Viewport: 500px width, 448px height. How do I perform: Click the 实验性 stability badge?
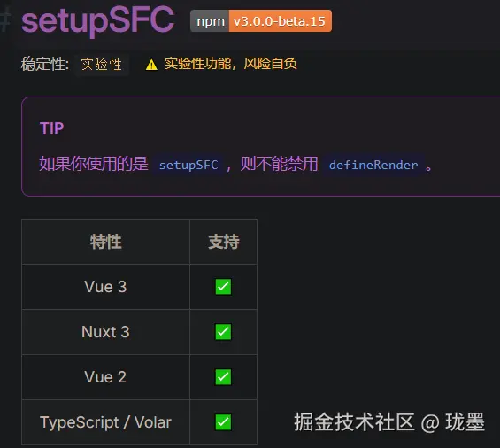(x=102, y=65)
